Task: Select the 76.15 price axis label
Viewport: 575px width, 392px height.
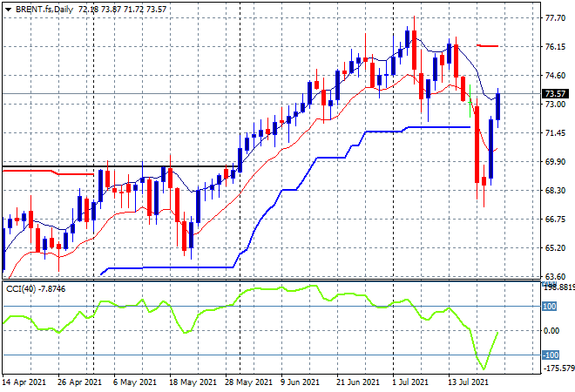Action: [555, 46]
